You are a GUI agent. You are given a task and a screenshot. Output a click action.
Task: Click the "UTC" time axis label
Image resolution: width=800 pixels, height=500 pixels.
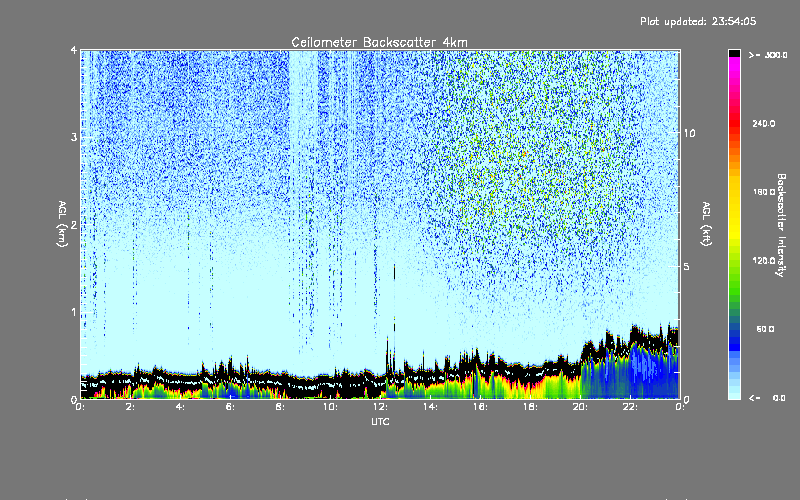380,422
